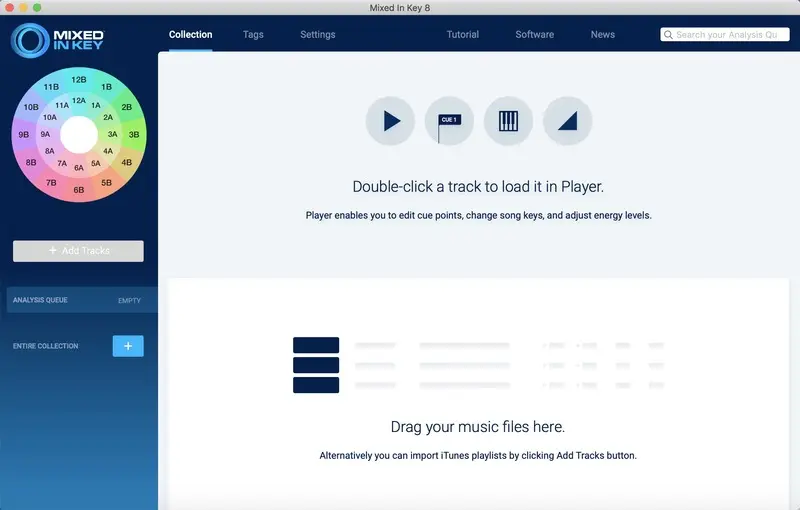This screenshot has height=510, width=800.
Task: Go to the Tutorial tab
Action: pyautogui.click(x=463, y=35)
